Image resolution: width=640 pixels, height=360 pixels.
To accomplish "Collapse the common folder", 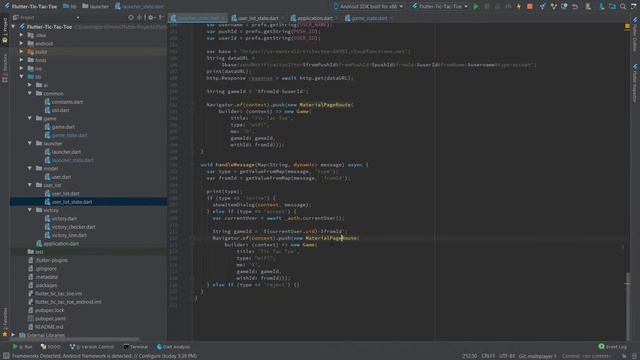I will 30,93.
